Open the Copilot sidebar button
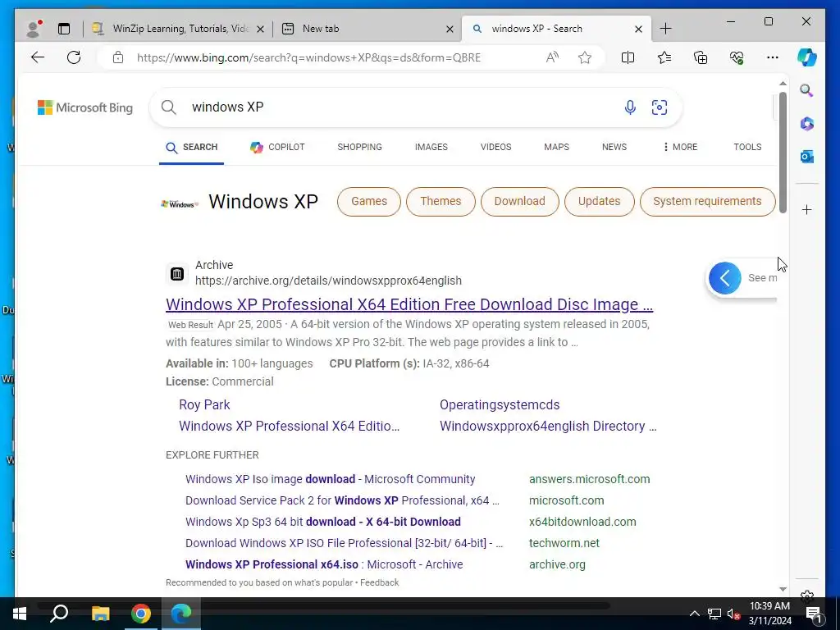Screen dimensions: 840x630 pos(807,57)
